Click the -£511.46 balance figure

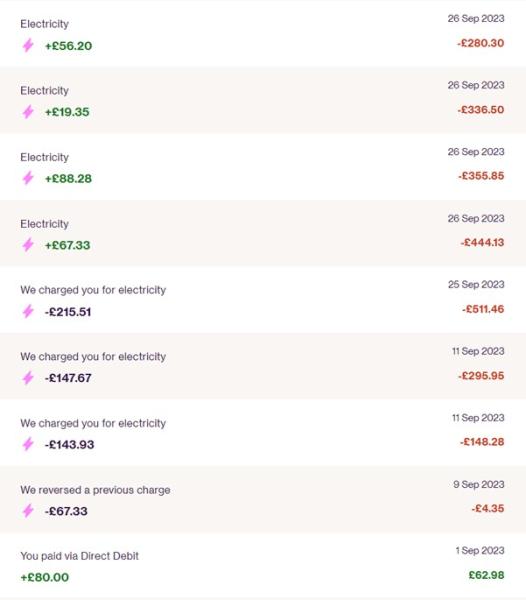tap(483, 309)
